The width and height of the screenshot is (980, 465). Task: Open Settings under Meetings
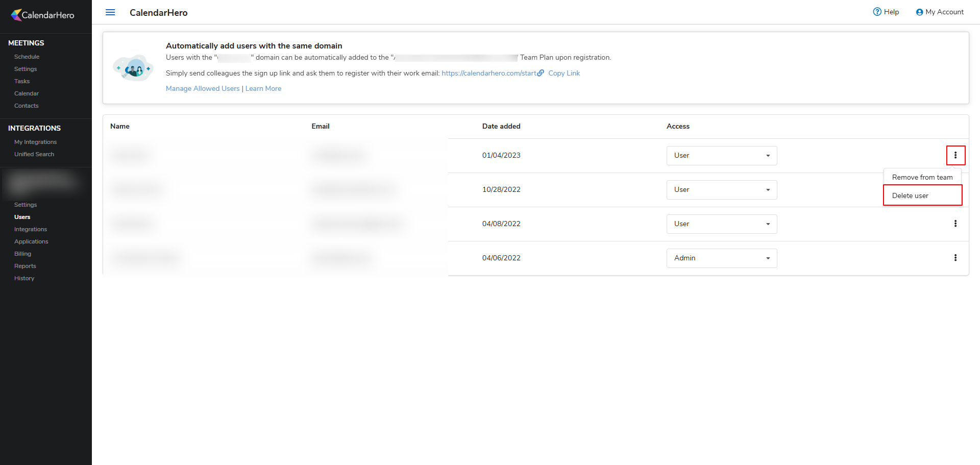(26, 69)
